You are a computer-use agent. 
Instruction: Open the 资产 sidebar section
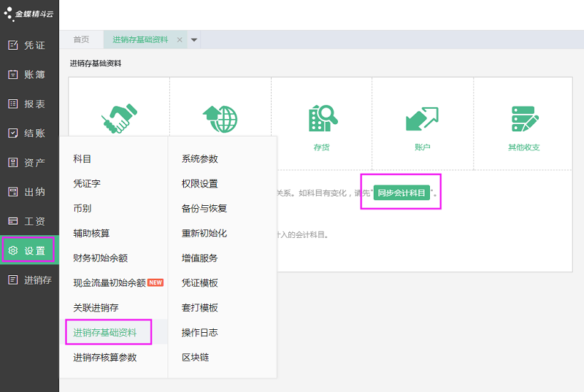[29, 162]
